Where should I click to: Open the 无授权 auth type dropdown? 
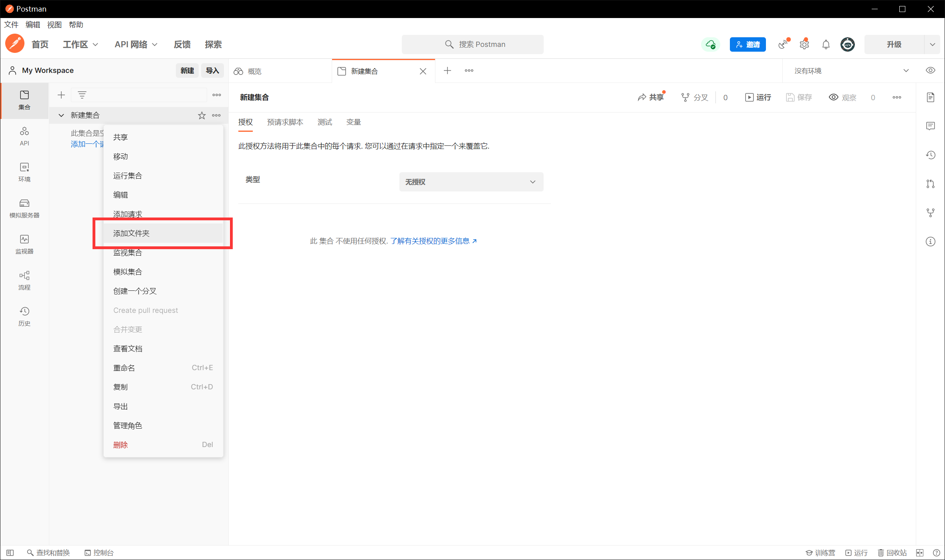(471, 182)
